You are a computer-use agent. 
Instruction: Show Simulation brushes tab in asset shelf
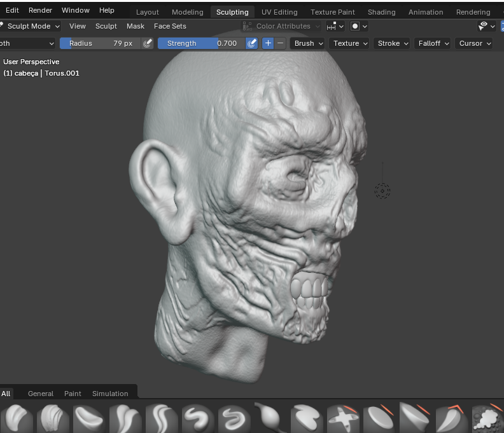(x=110, y=394)
